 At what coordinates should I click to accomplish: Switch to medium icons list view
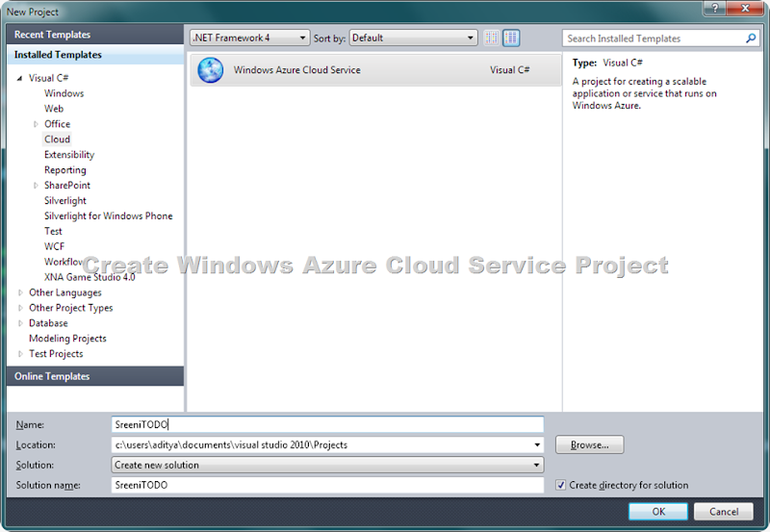(511, 38)
